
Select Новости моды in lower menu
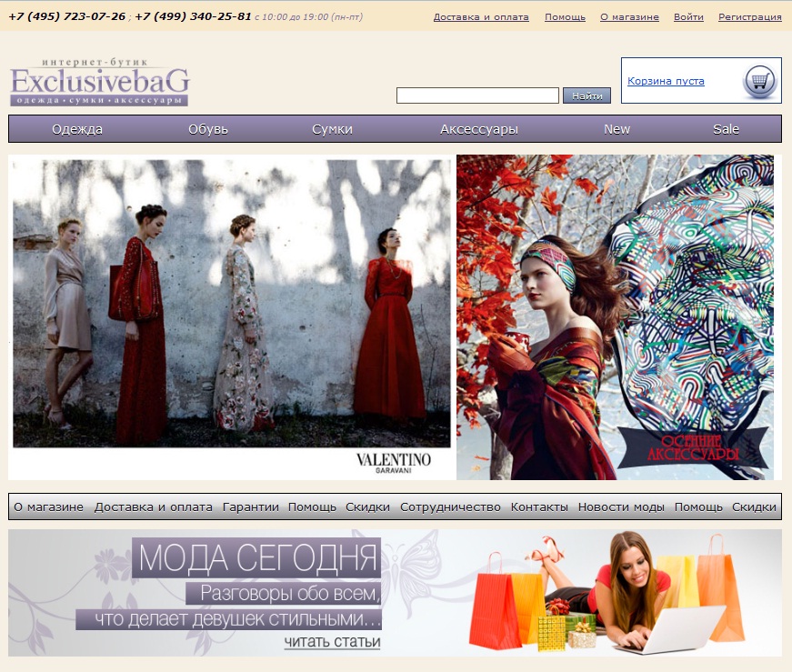click(621, 507)
